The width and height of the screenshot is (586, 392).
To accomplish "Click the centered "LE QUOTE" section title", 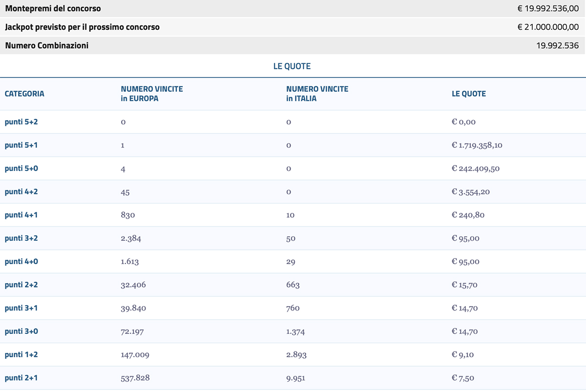I will [292, 66].
